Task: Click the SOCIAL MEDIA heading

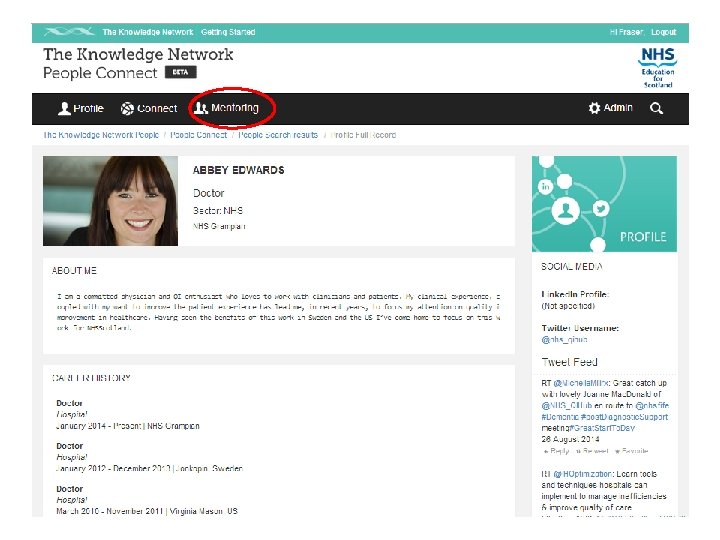Action: (572, 267)
